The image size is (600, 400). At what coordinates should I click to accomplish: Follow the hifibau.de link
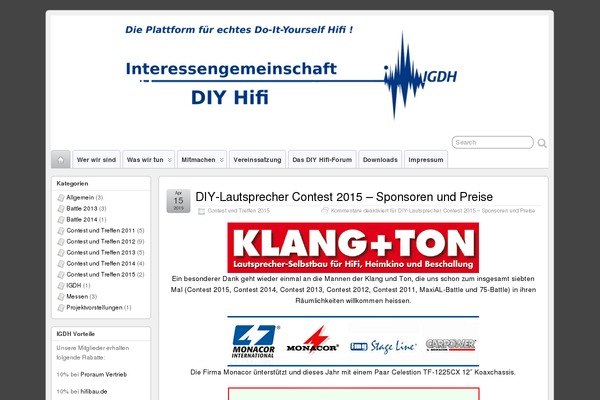click(94, 391)
